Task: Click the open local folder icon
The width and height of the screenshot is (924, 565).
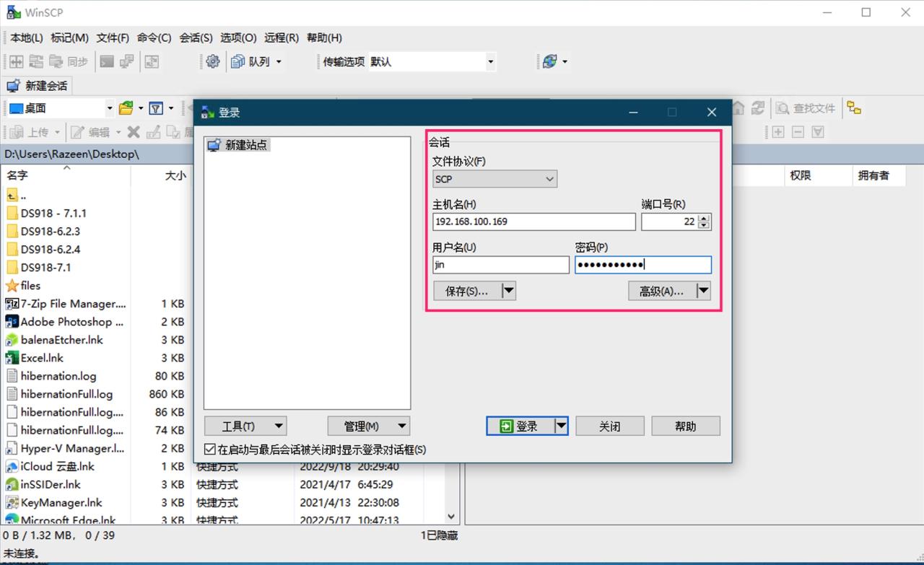Action: 126,108
